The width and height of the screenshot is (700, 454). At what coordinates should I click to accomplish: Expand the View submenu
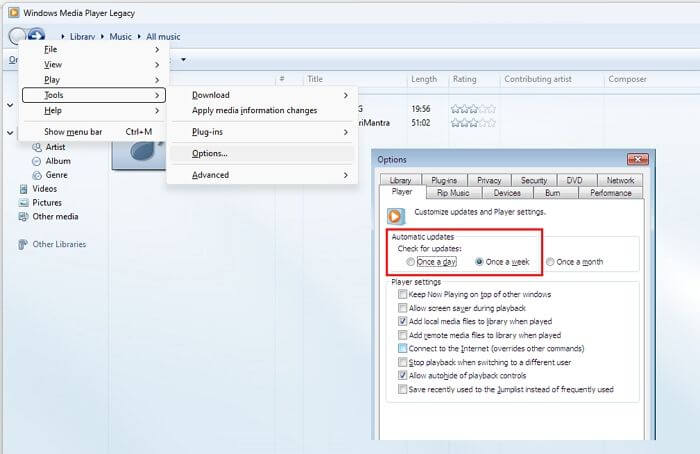[94, 65]
